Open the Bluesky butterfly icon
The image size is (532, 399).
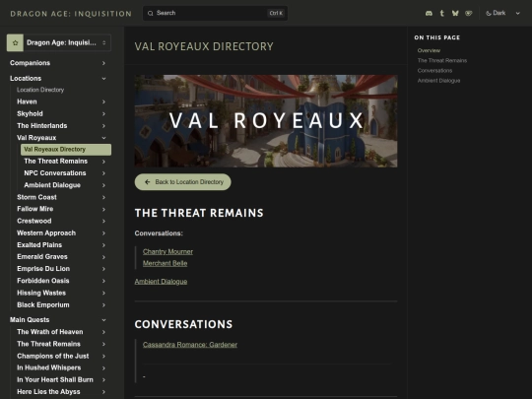455,13
